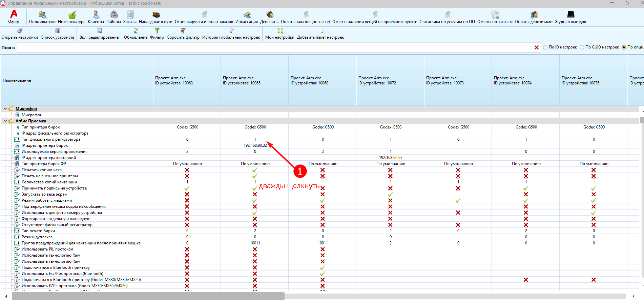Open Статистика по услугам по ПП

pyautogui.click(x=447, y=17)
